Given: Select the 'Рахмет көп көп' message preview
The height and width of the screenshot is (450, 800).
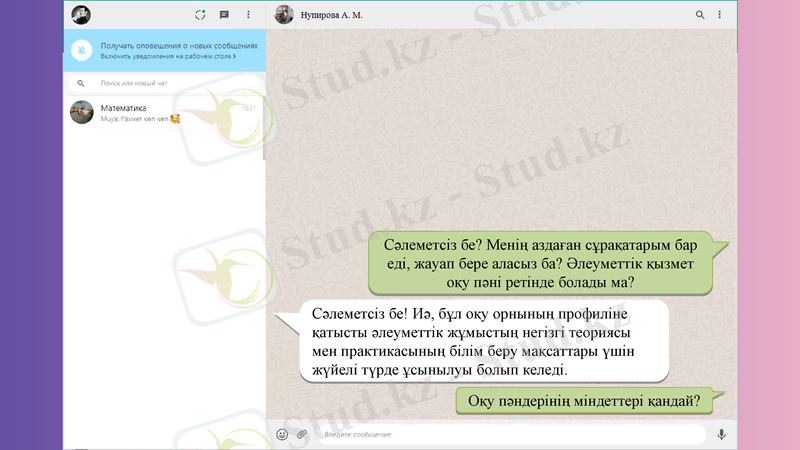Looking at the screenshot, I should pyautogui.click(x=140, y=119).
